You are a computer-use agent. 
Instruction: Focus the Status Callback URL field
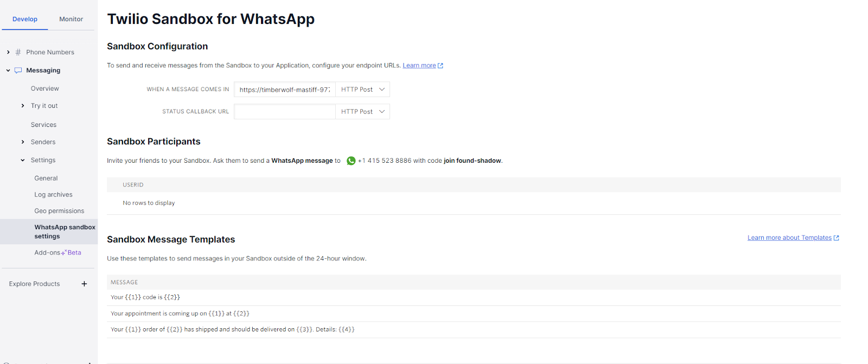tap(285, 112)
